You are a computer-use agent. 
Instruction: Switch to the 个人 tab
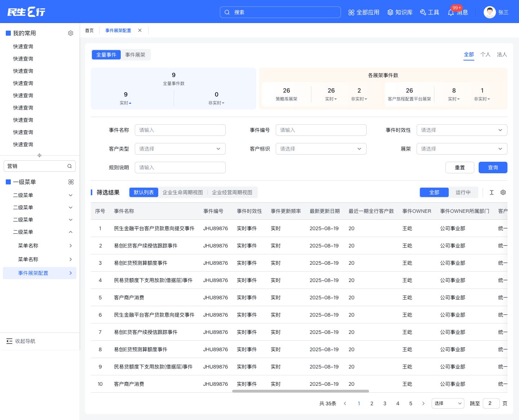click(485, 54)
